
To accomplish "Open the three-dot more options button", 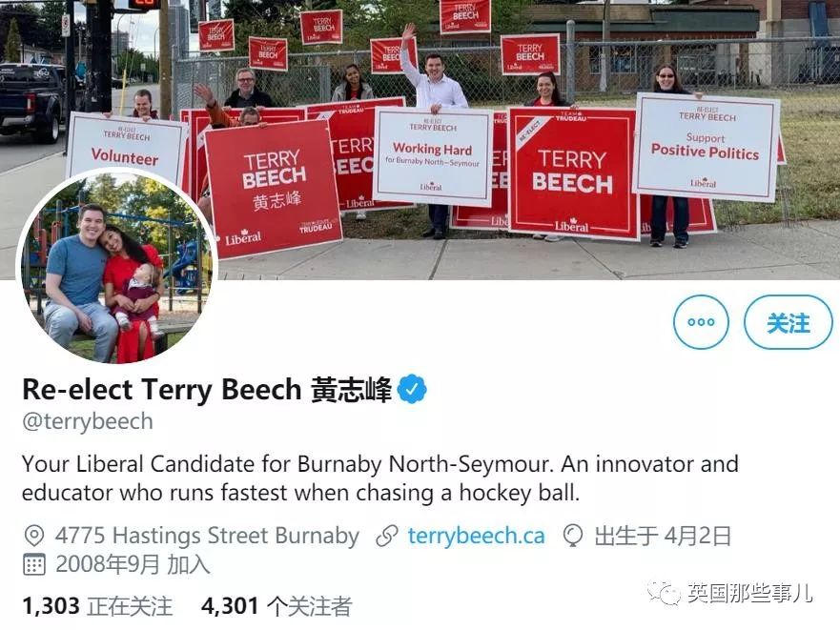I will [x=701, y=322].
